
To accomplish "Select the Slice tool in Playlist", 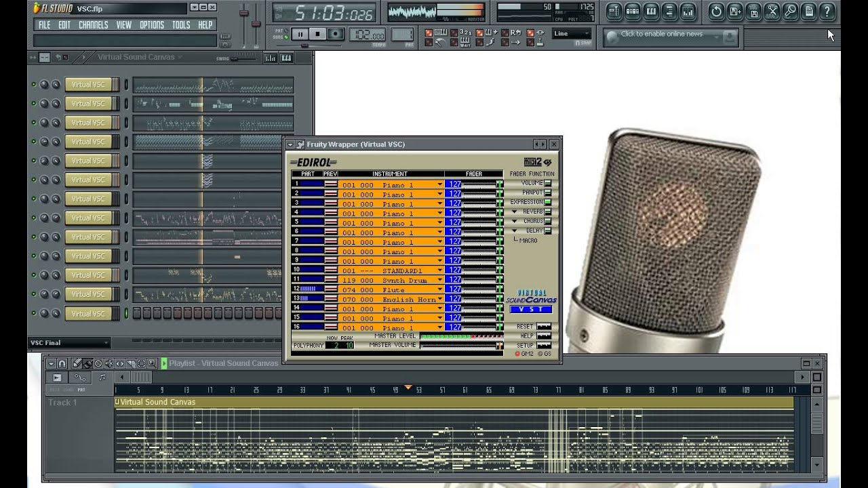I will [x=130, y=363].
